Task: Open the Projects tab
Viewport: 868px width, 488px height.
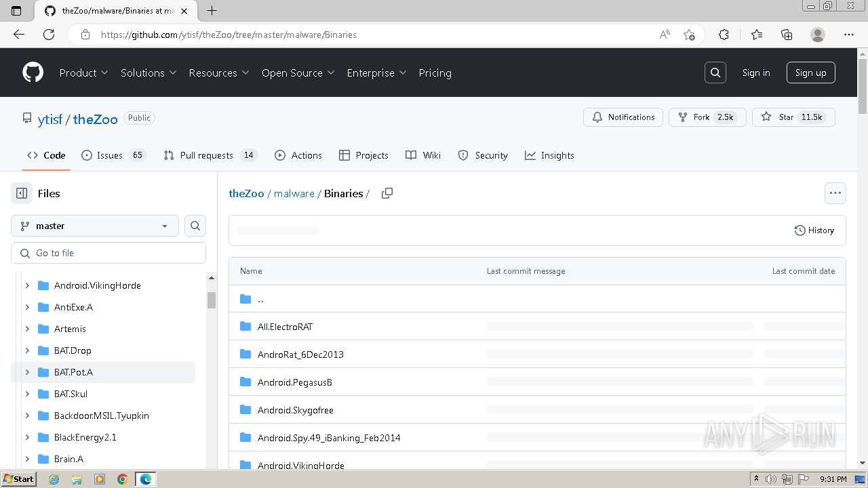Action: [364, 155]
